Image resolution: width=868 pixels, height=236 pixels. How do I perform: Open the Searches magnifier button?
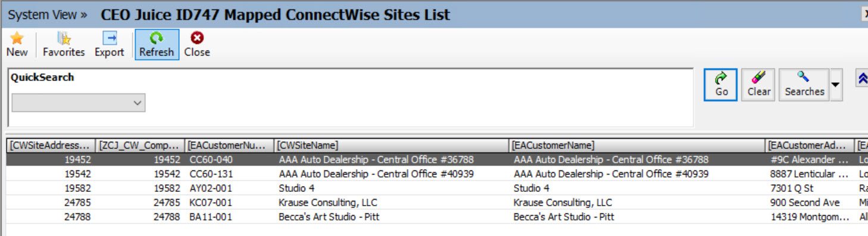point(804,85)
